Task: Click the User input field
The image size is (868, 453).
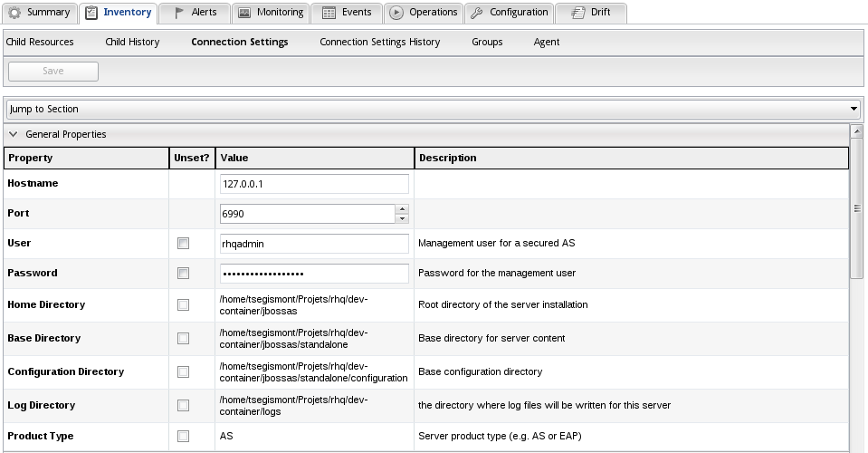Action: [314, 244]
